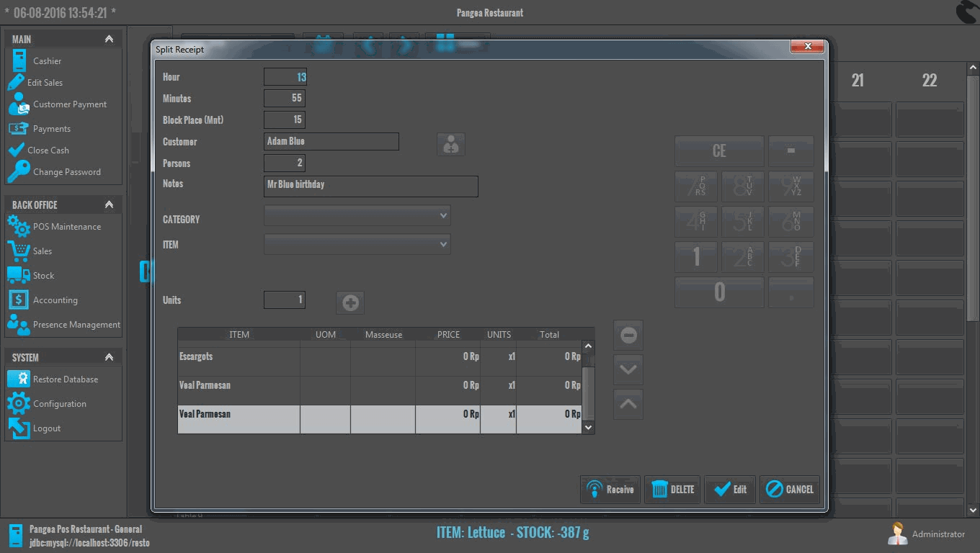Move selected item down with chevron icon
The image size is (980, 553).
(628, 369)
